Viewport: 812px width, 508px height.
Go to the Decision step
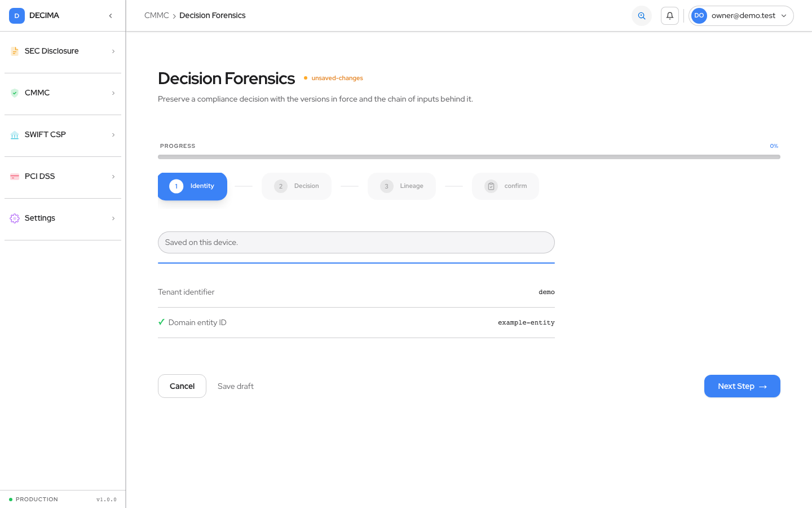297,186
